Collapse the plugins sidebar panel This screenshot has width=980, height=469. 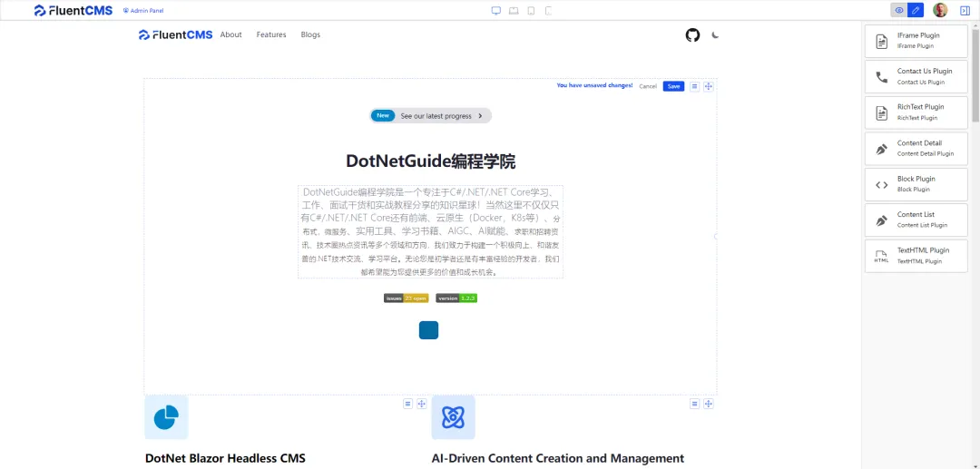coord(965,10)
